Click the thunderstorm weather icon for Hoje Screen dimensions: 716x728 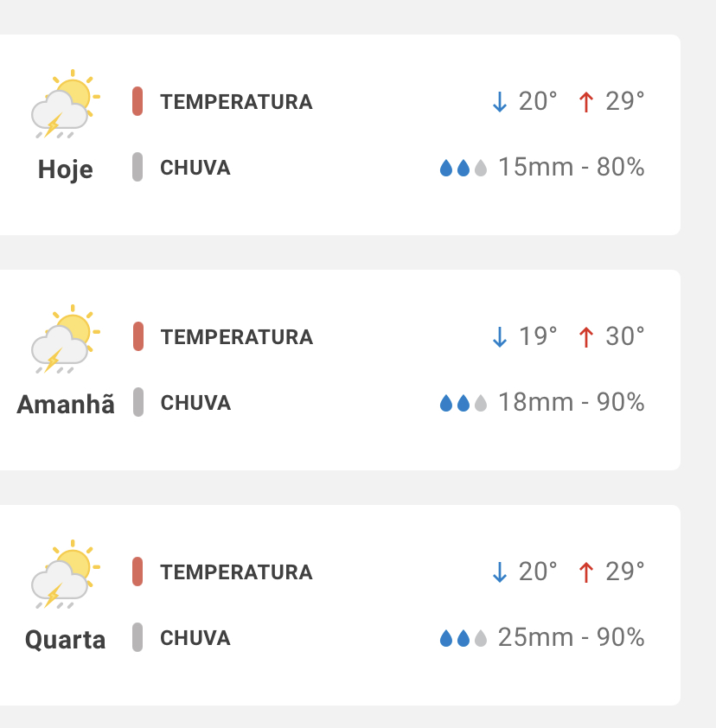pos(66,105)
